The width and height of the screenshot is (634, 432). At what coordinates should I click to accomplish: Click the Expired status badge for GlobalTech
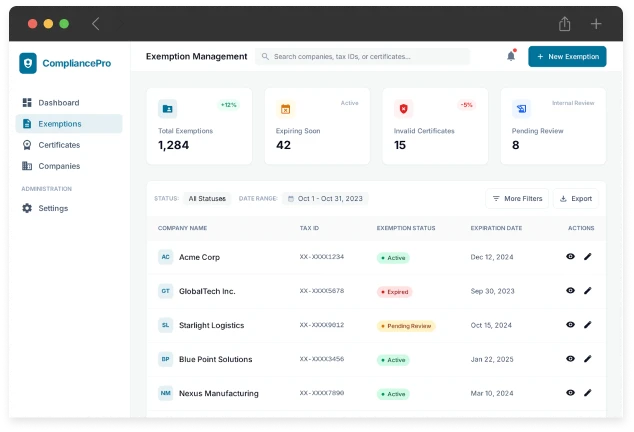(394, 292)
